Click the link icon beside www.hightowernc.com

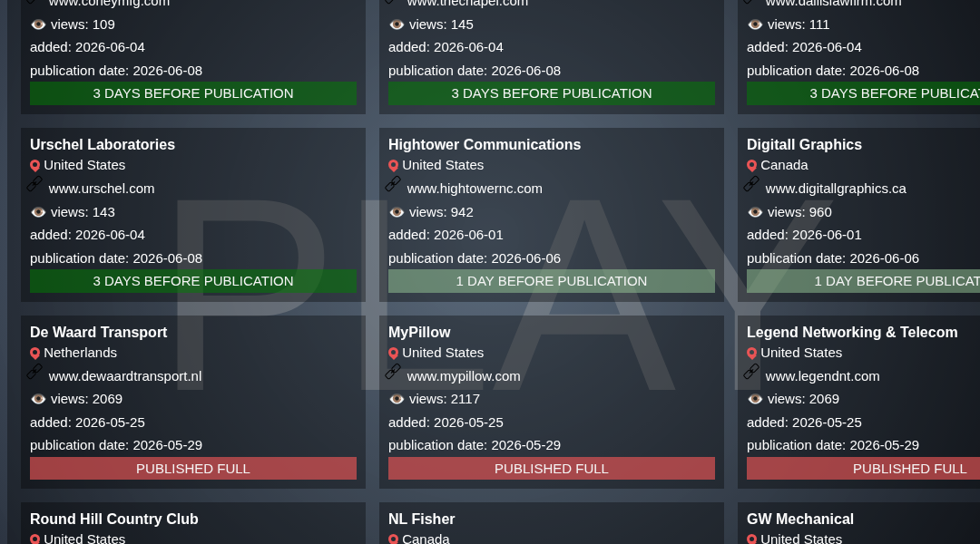point(393,184)
